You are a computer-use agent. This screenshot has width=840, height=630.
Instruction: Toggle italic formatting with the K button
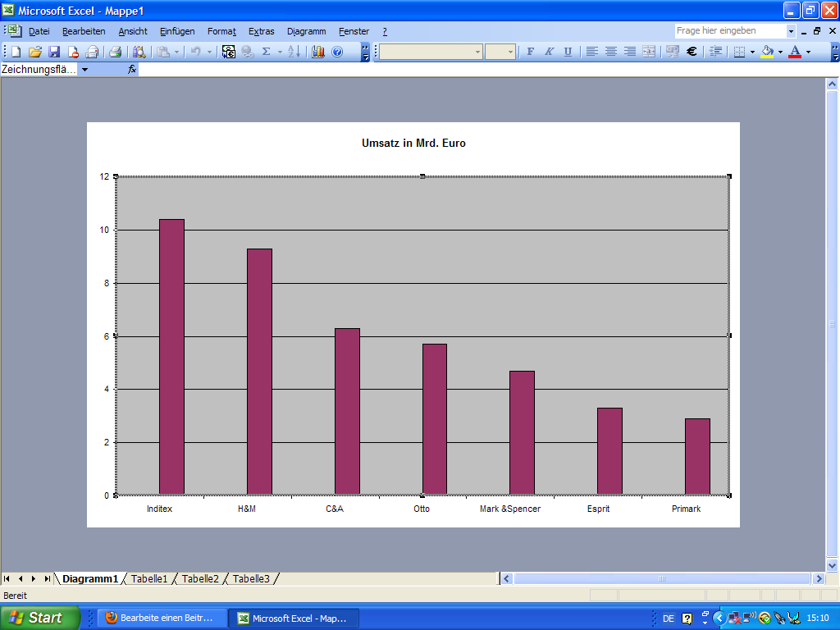(549, 52)
